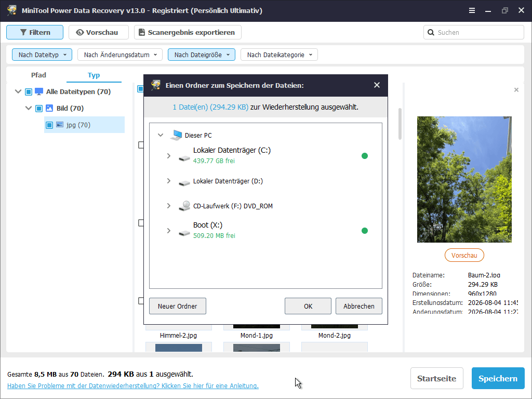This screenshot has height=399, width=532.
Task: Close the preview panel with X
Action: 516,89
